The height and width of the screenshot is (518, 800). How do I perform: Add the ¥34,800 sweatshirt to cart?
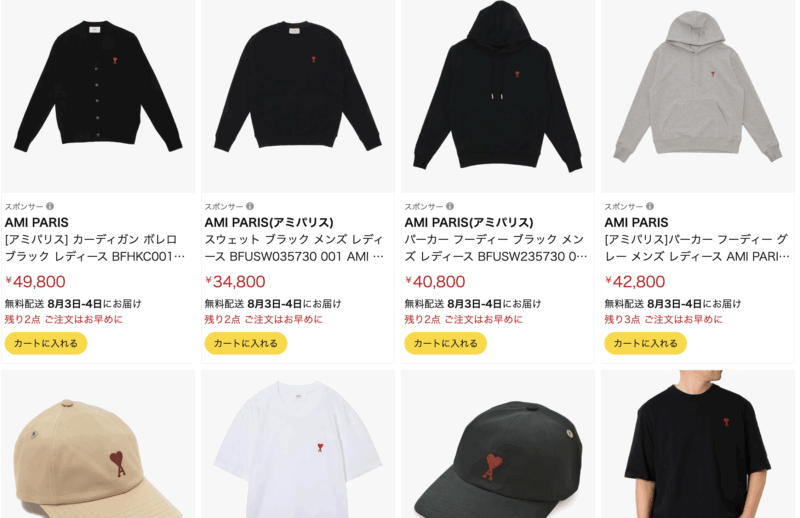click(246, 343)
